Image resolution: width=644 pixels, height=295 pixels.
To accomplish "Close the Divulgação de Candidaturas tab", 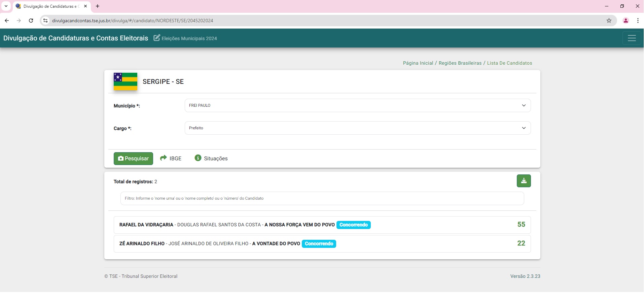I will coord(85,6).
